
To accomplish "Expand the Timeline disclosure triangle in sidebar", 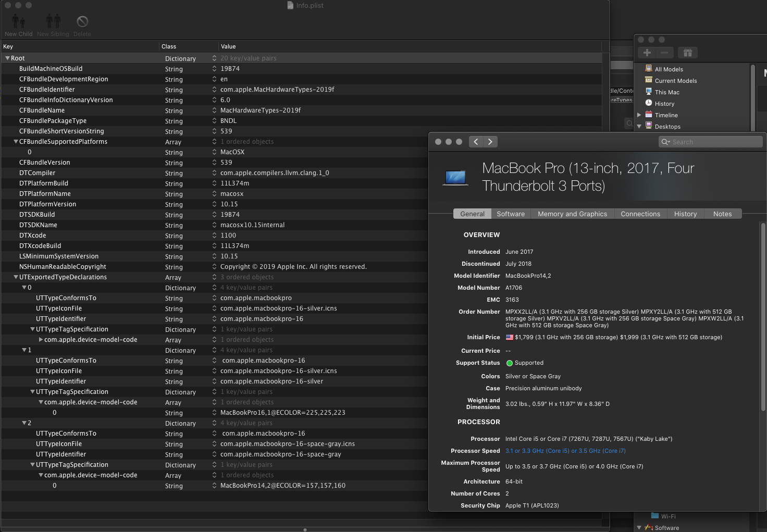I will point(639,115).
